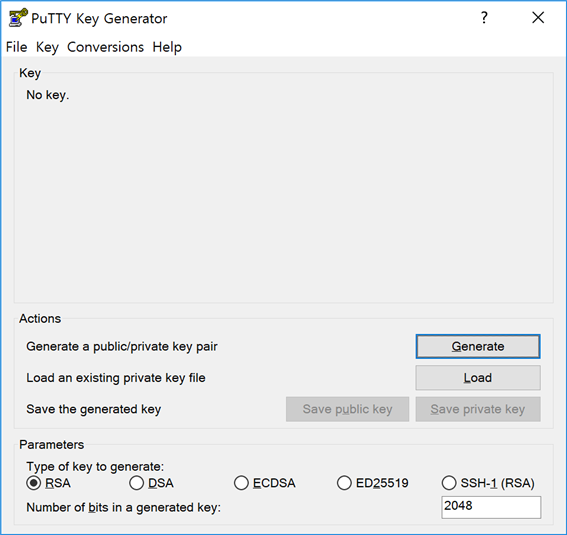The width and height of the screenshot is (567, 535).
Task: Choose the ECDSA key type option
Action: click(x=241, y=483)
